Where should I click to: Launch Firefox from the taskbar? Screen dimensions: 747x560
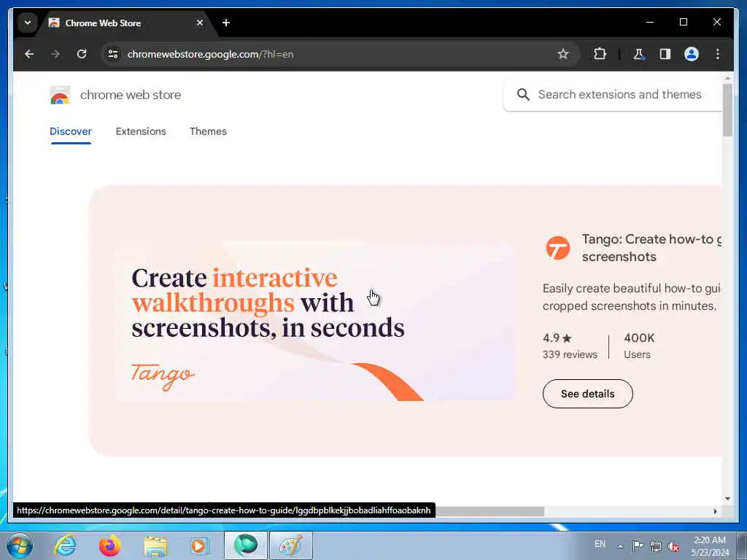pyautogui.click(x=109, y=545)
